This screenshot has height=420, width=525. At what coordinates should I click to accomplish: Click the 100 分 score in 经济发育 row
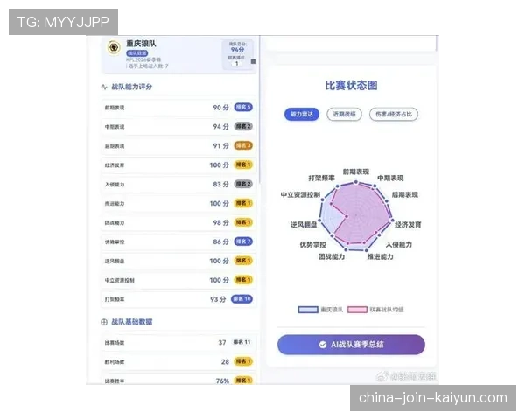(x=220, y=165)
